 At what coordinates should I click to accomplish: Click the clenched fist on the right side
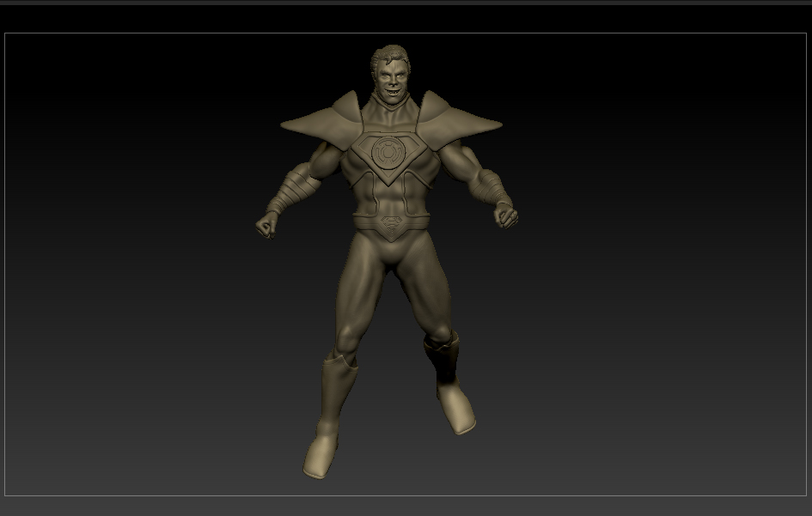point(506,216)
